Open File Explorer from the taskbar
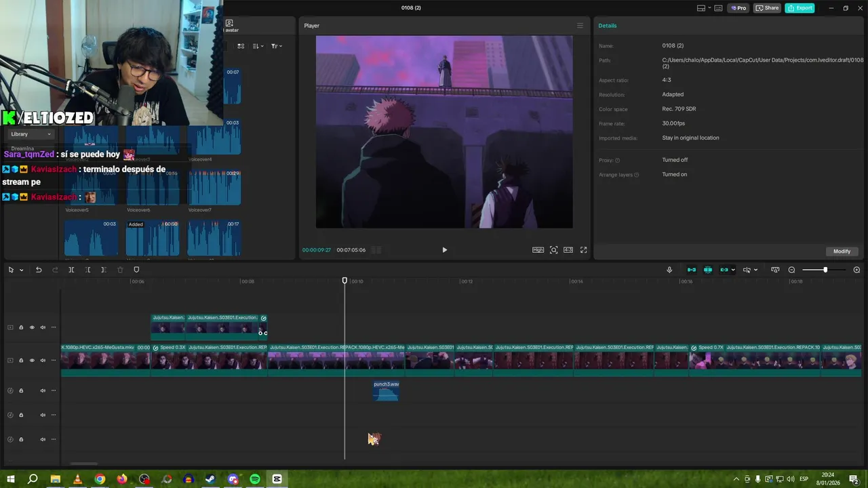This screenshot has width=868, height=488. 55,479
